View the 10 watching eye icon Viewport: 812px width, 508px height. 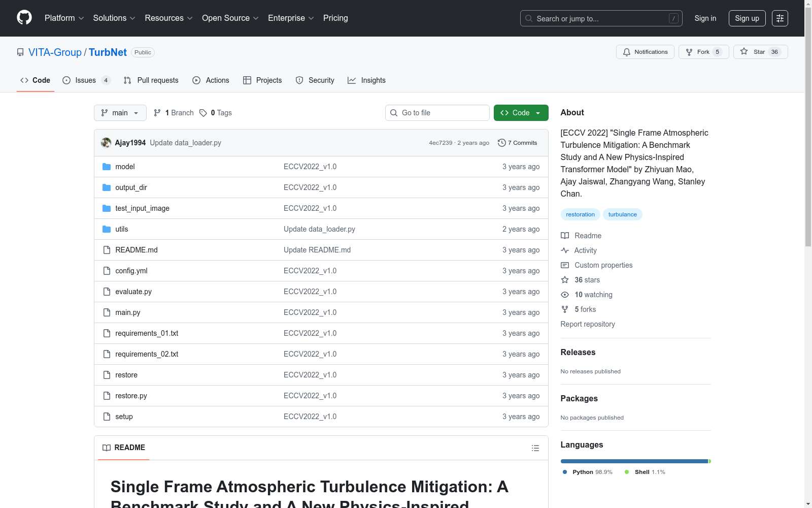[x=565, y=295]
